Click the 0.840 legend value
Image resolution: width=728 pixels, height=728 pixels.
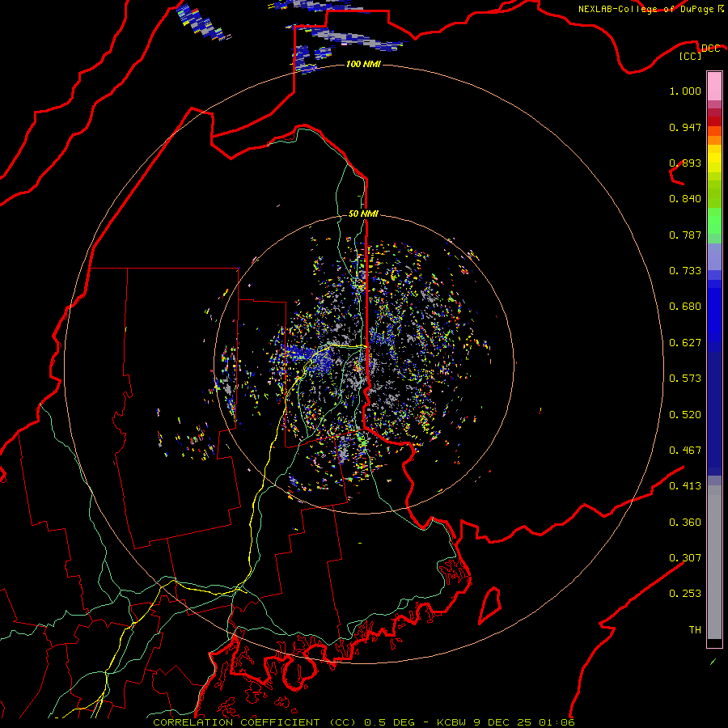coord(685,199)
